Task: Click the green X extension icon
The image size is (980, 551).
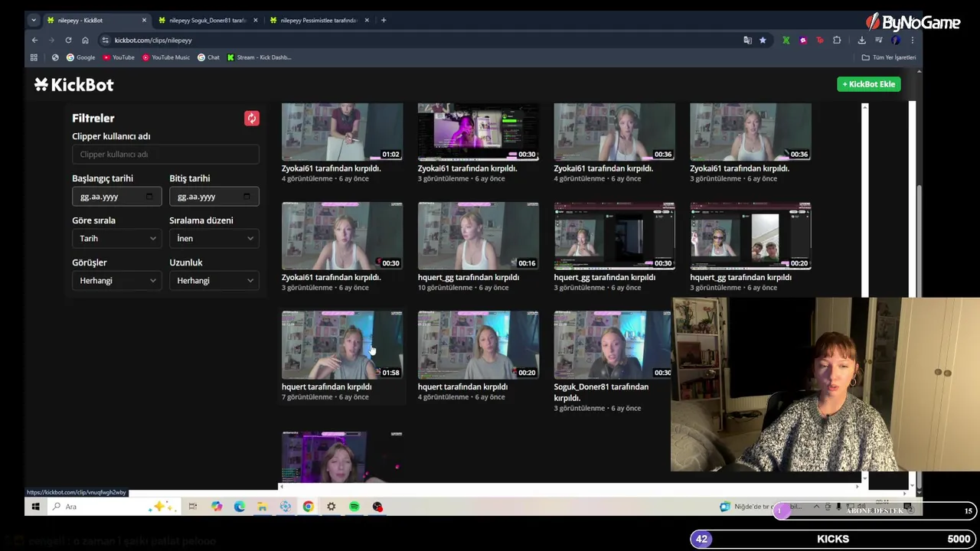Action: tap(786, 40)
